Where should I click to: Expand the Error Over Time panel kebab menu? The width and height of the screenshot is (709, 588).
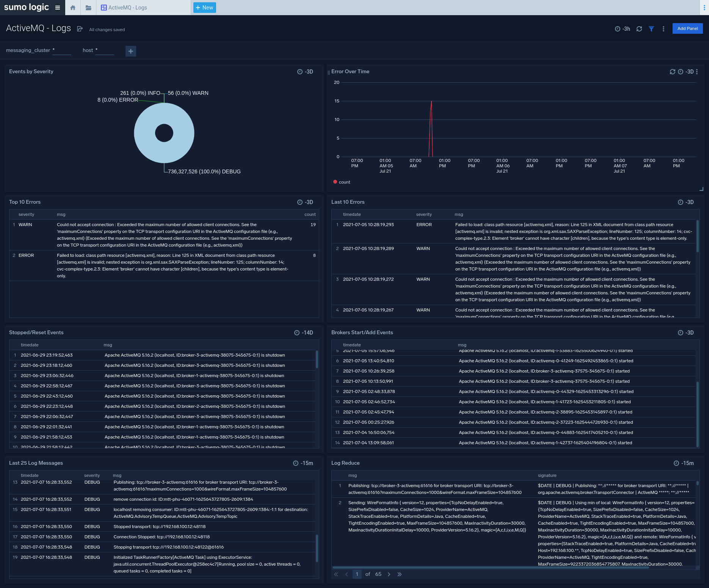697,71
